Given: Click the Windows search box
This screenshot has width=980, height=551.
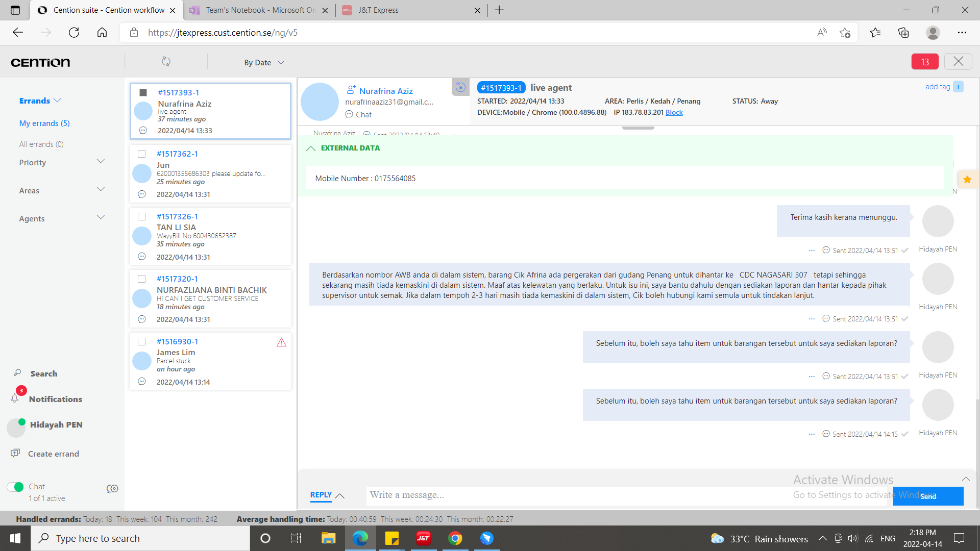Looking at the screenshot, I should tap(140, 538).
